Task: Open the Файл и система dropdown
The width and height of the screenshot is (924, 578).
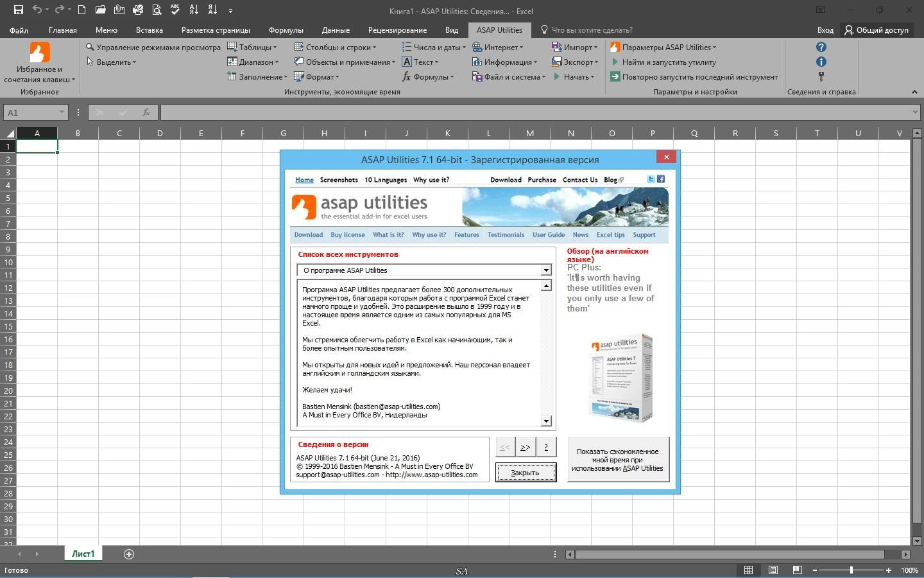Action: coord(509,76)
